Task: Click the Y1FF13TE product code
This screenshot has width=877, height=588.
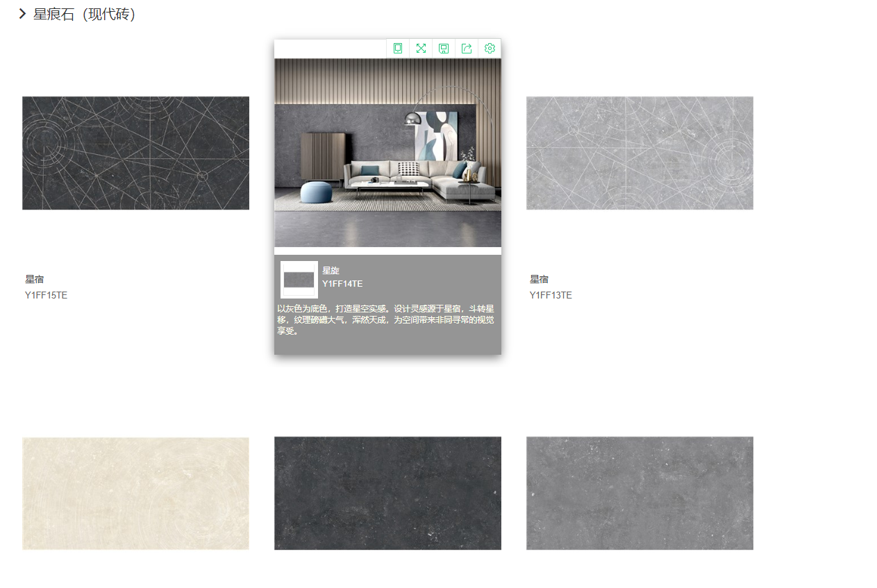Action: pyautogui.click(x=551, y=295)
